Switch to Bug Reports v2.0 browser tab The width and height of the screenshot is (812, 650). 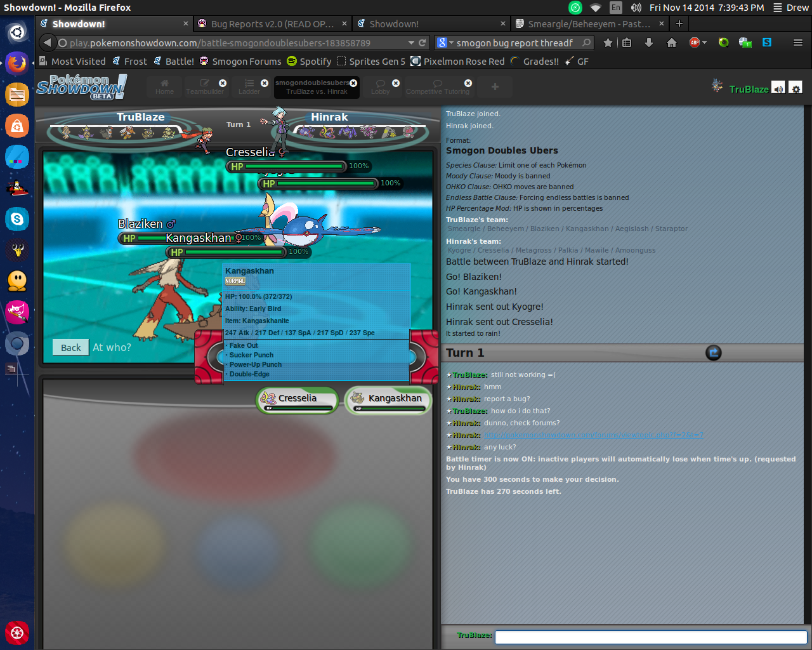[x=273, y=23]
